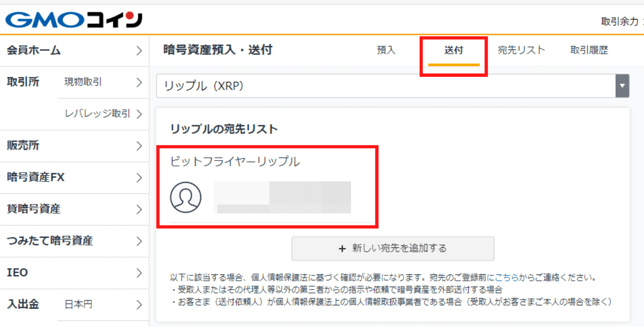
Task: Click the chevron next to 現物取引
Action: coord(139,82)
